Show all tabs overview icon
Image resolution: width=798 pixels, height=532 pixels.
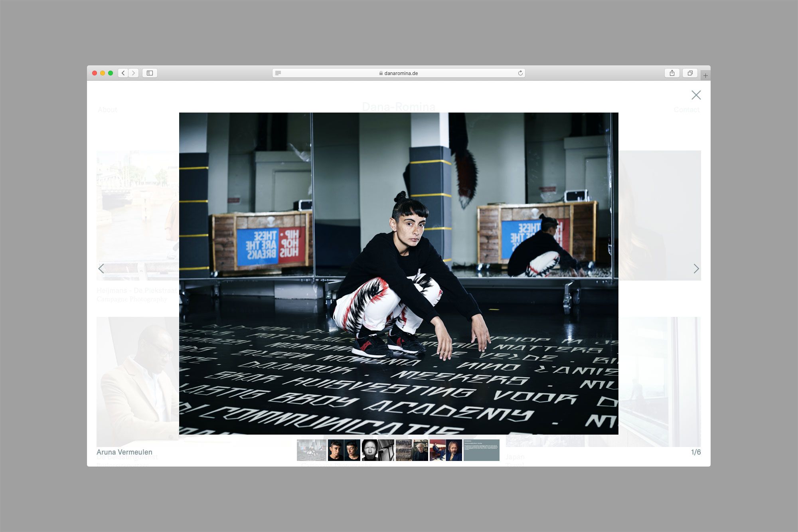coord(690,73)
